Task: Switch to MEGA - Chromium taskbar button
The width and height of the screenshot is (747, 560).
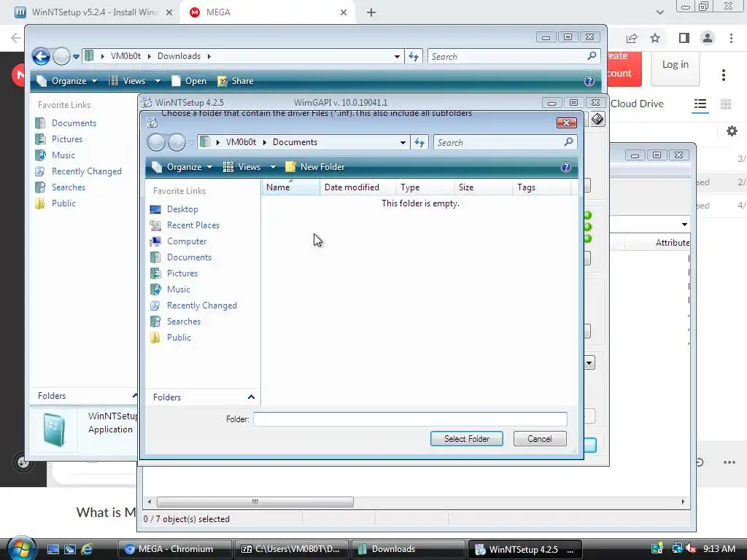Action: [x=174, y=549]
